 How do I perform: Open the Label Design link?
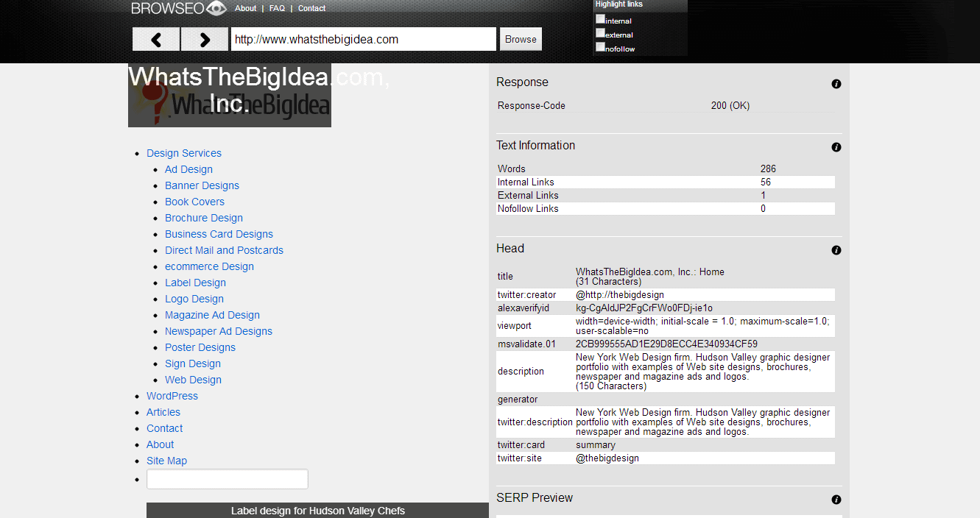coord(195,283)
